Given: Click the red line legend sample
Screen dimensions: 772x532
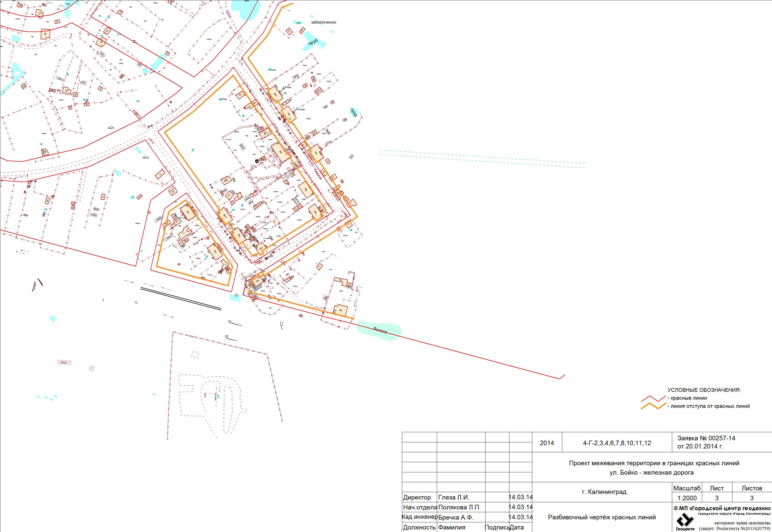Looking at the screenshot, I should tap(653, 398).
